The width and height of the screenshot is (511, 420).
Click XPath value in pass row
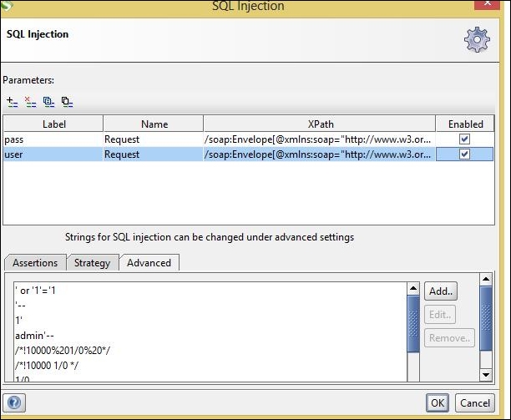(x=319, y=139)
